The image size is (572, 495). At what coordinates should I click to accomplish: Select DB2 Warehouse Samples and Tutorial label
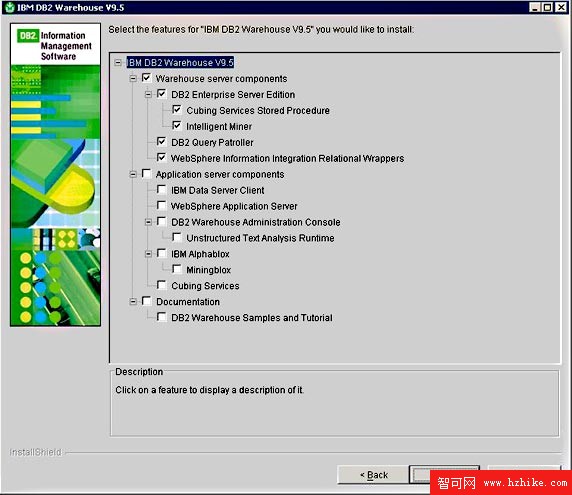[252, 318]
